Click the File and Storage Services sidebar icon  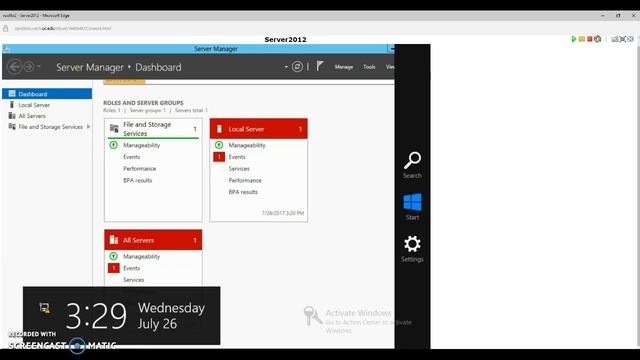[12, 127]
